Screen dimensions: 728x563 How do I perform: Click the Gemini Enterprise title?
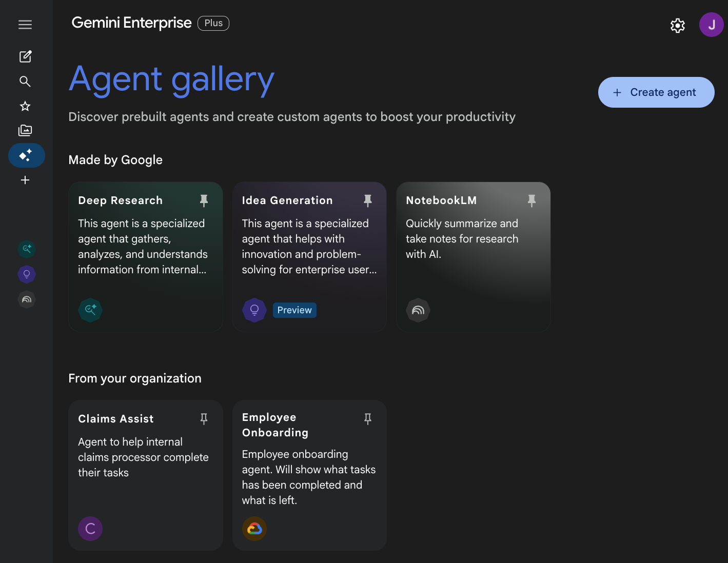pos(131,23)
